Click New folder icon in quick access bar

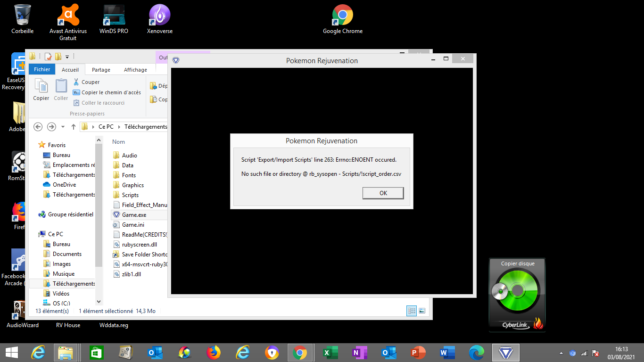(58, 57)
